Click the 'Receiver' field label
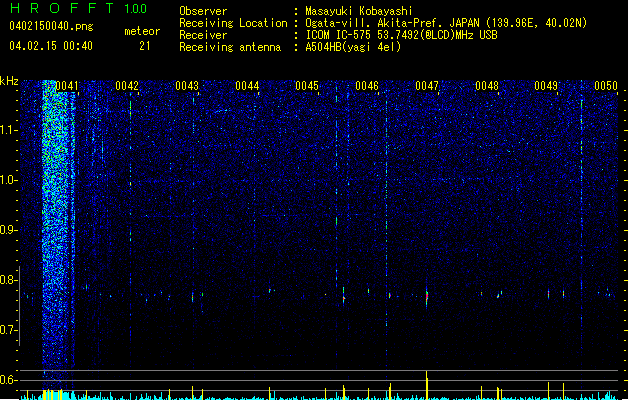The height and width of the screenshot is (400, 629). point(203,35)
